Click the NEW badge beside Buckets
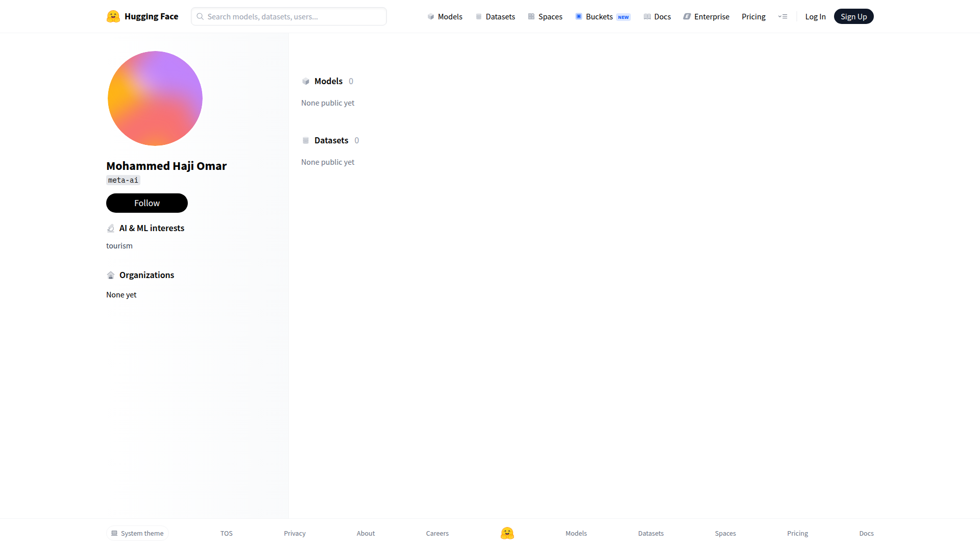Screen dimensions: 980x551 [623, 17]
